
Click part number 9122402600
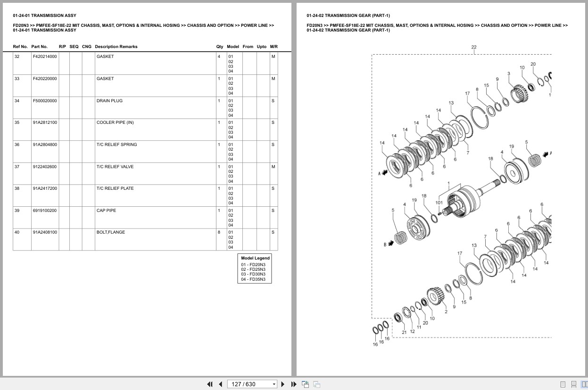pos(45,167)
